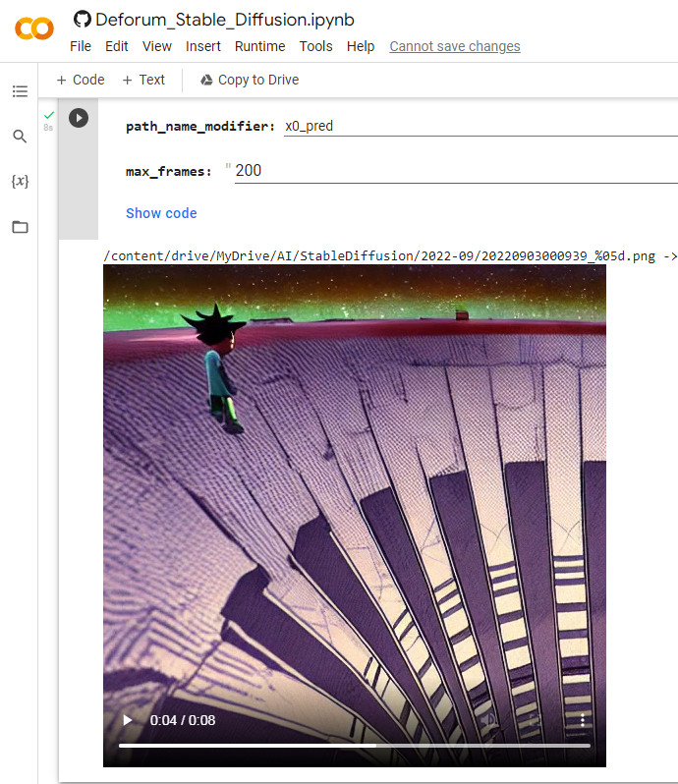Open the Insert menu

(x=203, y=46)
